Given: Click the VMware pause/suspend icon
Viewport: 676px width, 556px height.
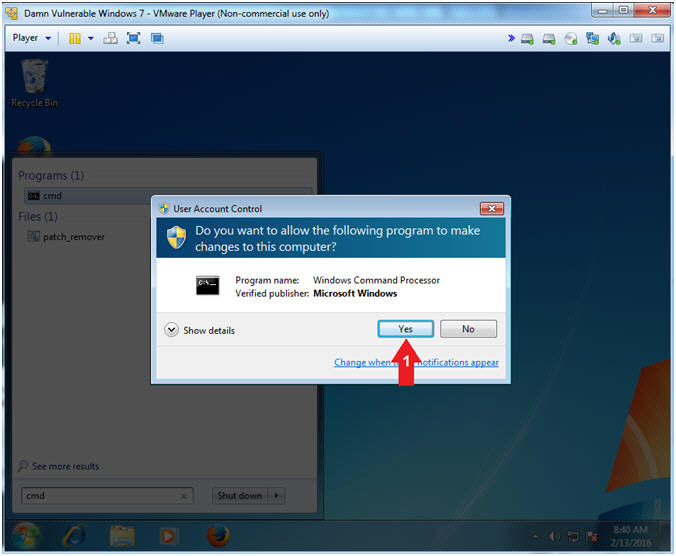Looking at the screenshot, I should pos(75,38).
